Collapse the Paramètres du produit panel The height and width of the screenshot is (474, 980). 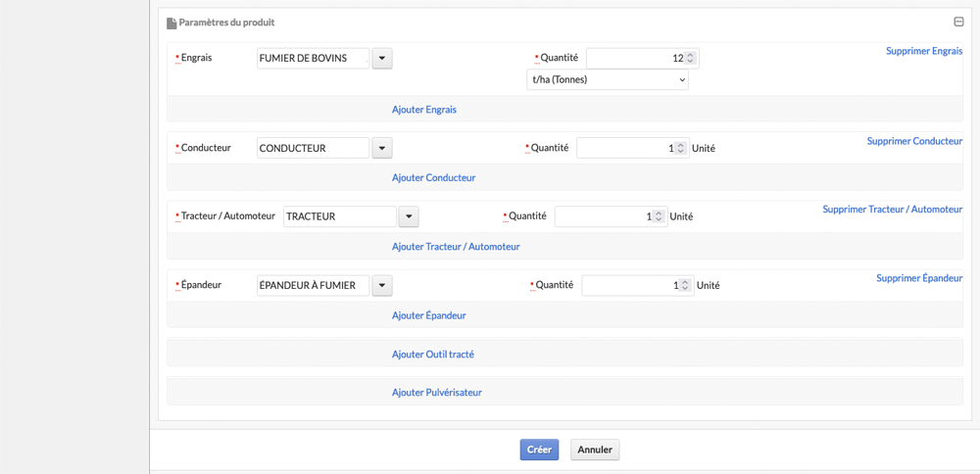(x=958, y=22)
